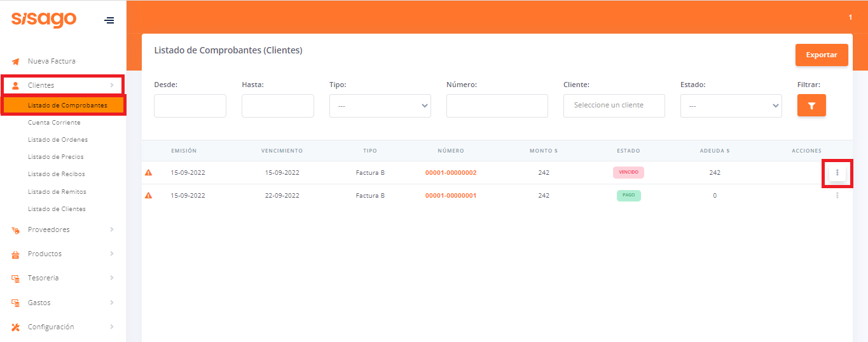Click warning icon on the VENCIDO invoice row

click(x=149, y=173)
